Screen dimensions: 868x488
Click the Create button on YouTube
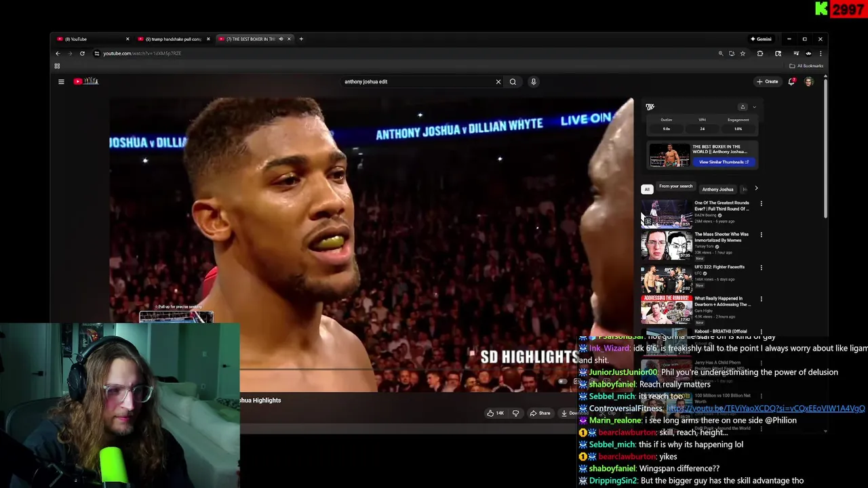(x=768, y=81)
